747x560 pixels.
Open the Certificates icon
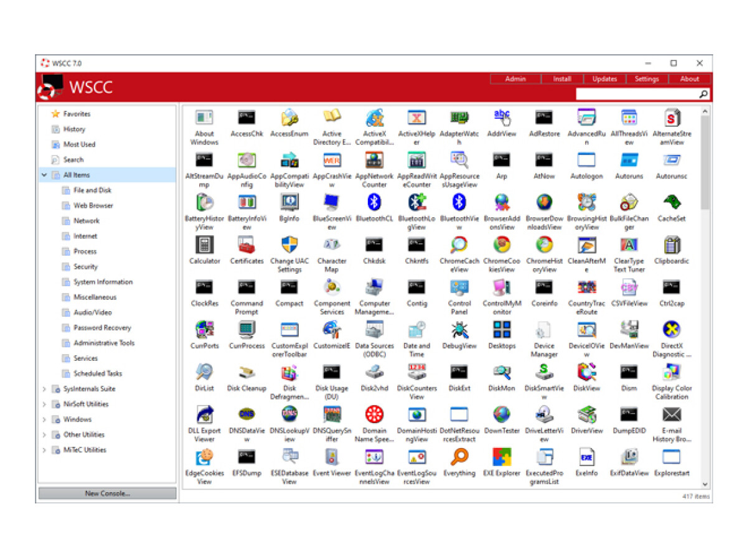coord(247,245)
